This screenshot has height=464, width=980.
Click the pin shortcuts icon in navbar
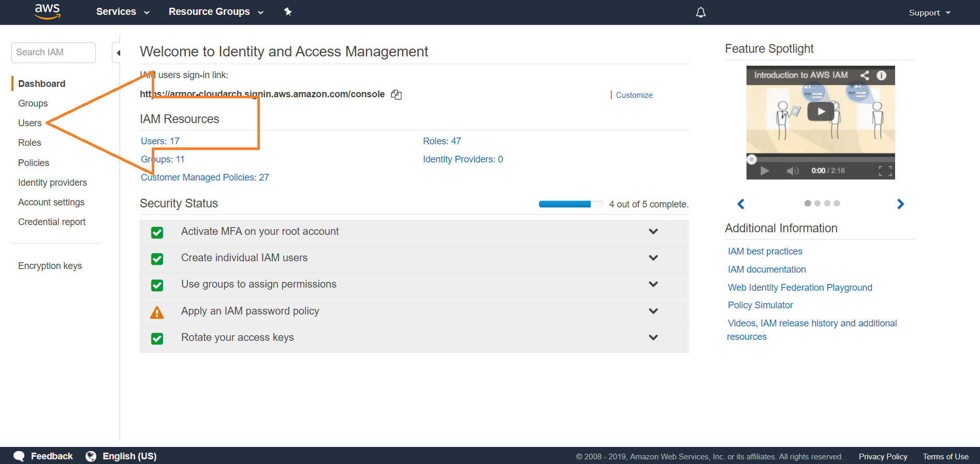click(x=288, y=11)
